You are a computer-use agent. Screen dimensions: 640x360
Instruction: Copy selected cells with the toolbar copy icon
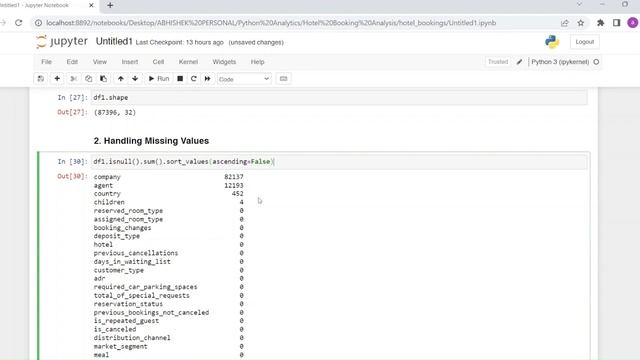click(x=89, y=79)
